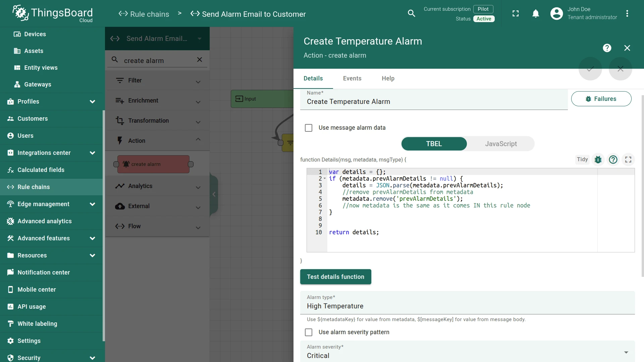Open the Send Alarm Email rule chain dropdown
Viewport: 644px width, 362px height.
157,39
